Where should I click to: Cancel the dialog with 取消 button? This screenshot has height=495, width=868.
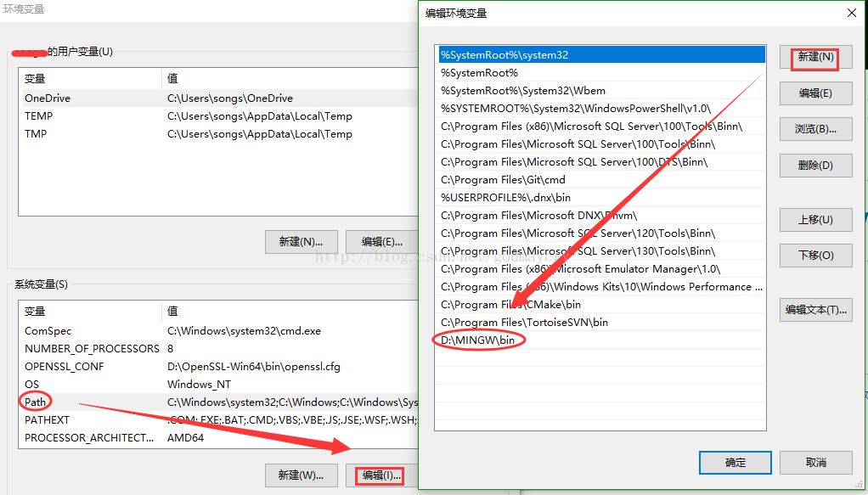point(814,462)
